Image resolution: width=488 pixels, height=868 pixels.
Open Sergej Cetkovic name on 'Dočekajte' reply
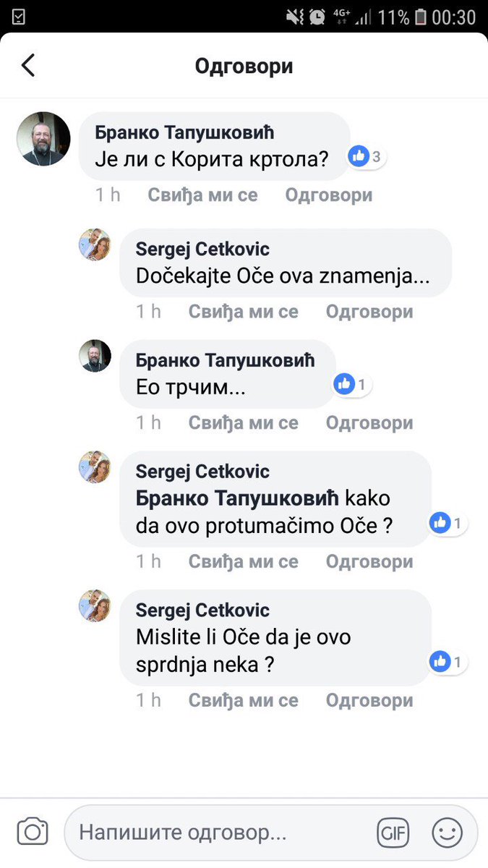(x=202, y=250)
